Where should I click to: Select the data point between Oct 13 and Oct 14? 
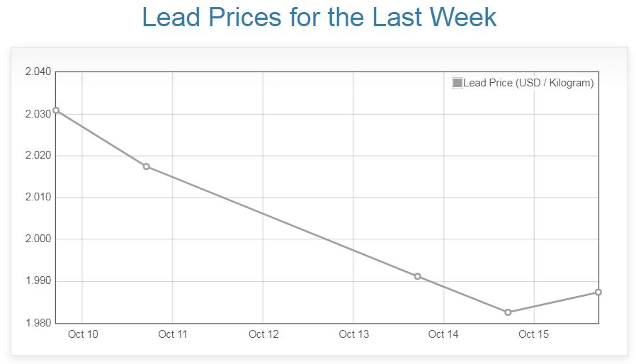(418, 276)
